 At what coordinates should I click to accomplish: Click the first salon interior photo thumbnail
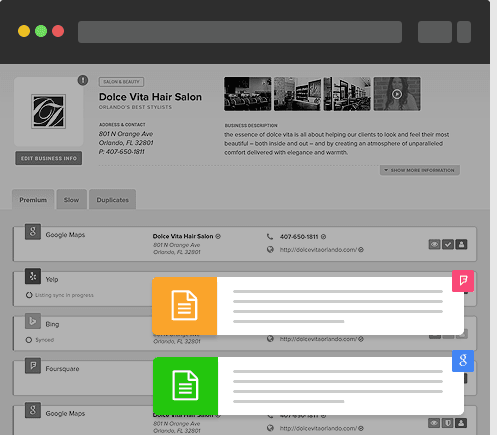point(248,94)
